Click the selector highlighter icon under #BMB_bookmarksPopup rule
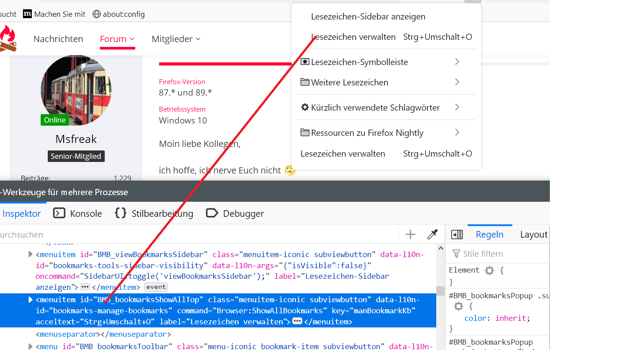This screenshot has width=644, height=350. [459, 306]
